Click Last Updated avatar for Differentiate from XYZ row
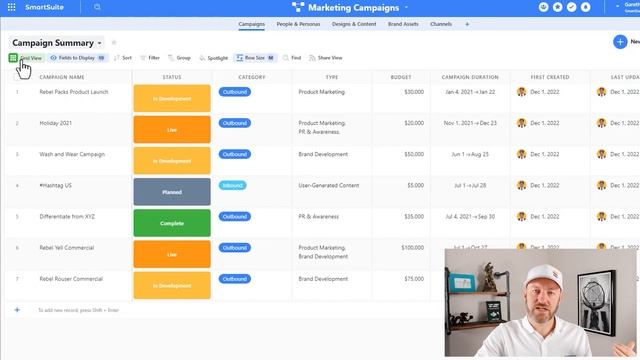This screenshot has height=360, width=640. point(602,216)
